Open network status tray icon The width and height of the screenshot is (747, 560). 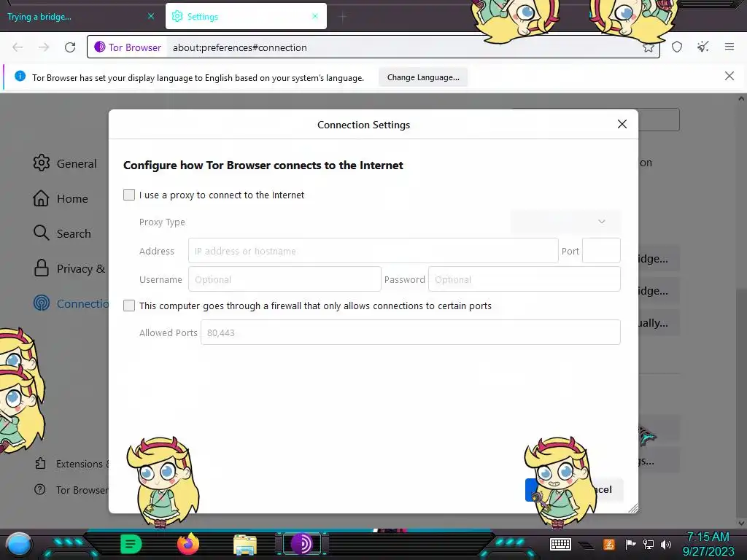click(x=648, y=544)
